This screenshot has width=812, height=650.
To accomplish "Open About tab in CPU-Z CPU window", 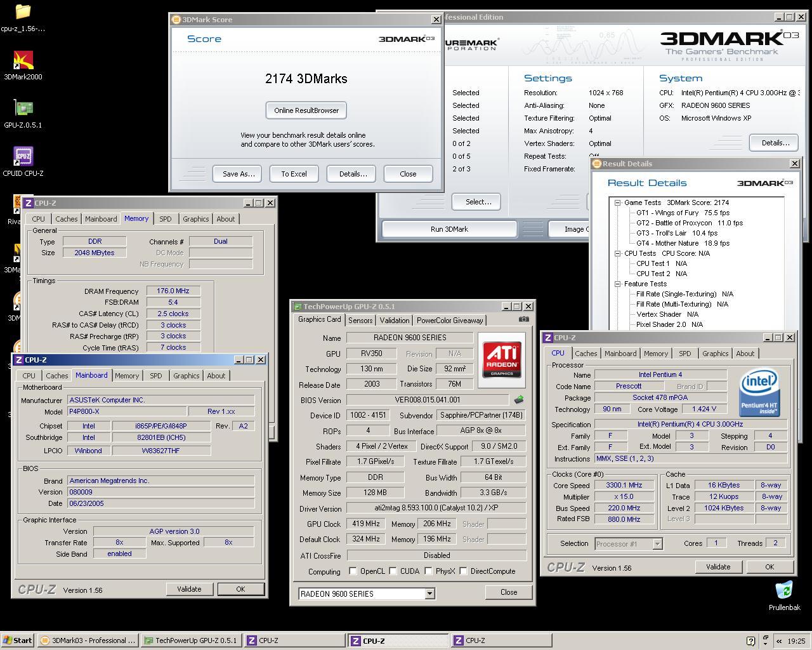I will tap(745, 354).
